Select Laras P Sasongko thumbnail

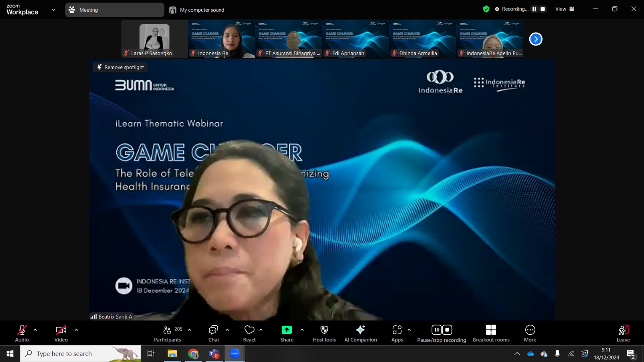[x=154, y=39]
